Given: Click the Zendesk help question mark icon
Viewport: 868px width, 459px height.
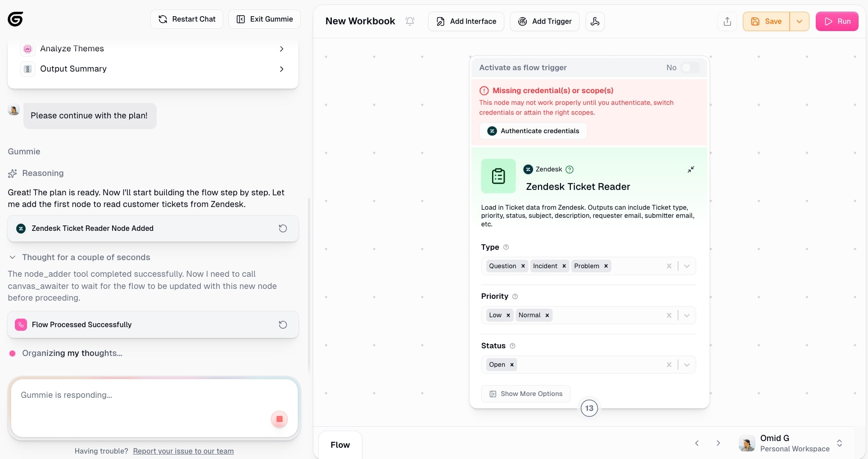Looking at the screenshot, I should 570,170.
